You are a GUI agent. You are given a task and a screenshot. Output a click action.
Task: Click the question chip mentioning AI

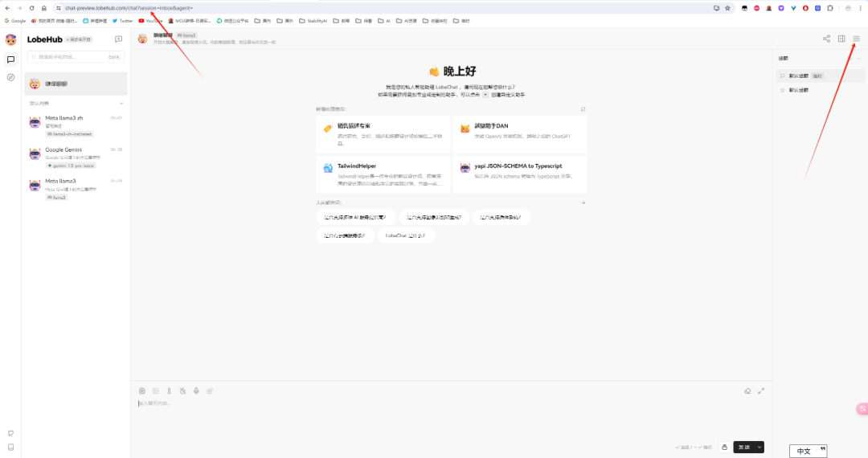[355, 218]
